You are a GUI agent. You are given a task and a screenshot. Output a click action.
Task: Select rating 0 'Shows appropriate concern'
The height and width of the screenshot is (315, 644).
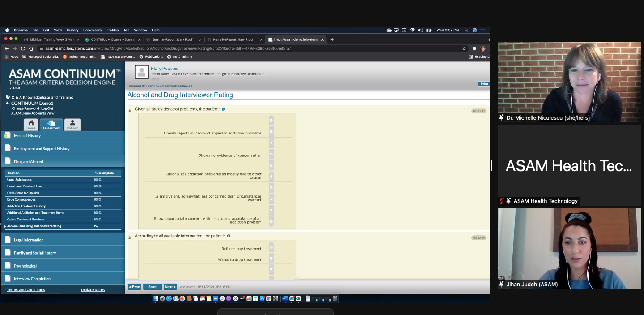(x=271, y=221)
